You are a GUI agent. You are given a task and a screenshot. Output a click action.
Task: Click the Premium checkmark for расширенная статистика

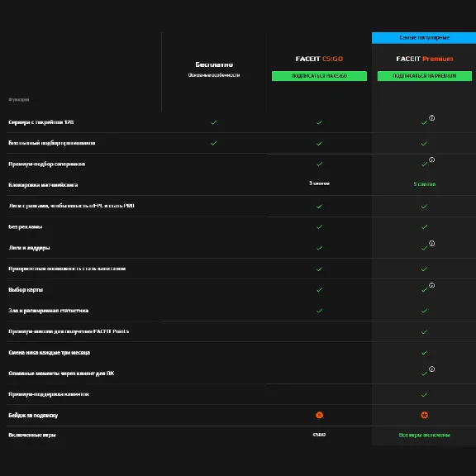point(425,311)
